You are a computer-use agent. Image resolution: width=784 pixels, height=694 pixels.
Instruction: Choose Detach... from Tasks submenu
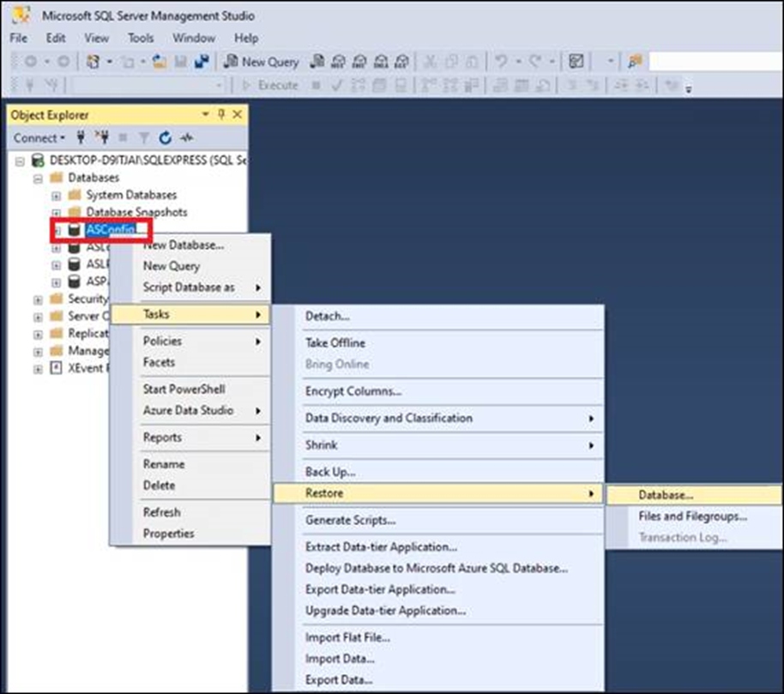438,316
